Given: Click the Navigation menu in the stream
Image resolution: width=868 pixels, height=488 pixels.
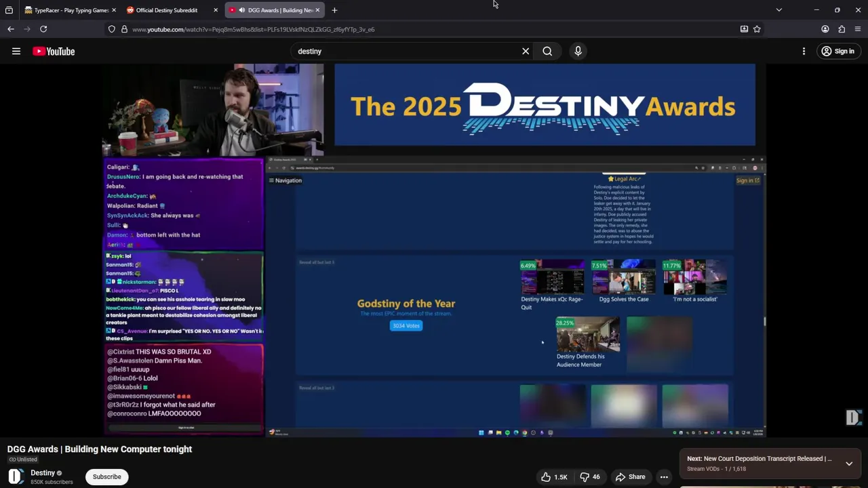Looking at the screenshot, I should pos(285,180).
